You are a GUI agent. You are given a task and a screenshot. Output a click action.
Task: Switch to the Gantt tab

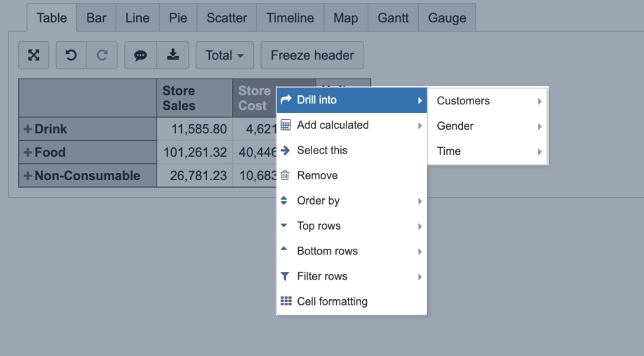point(393,18)
